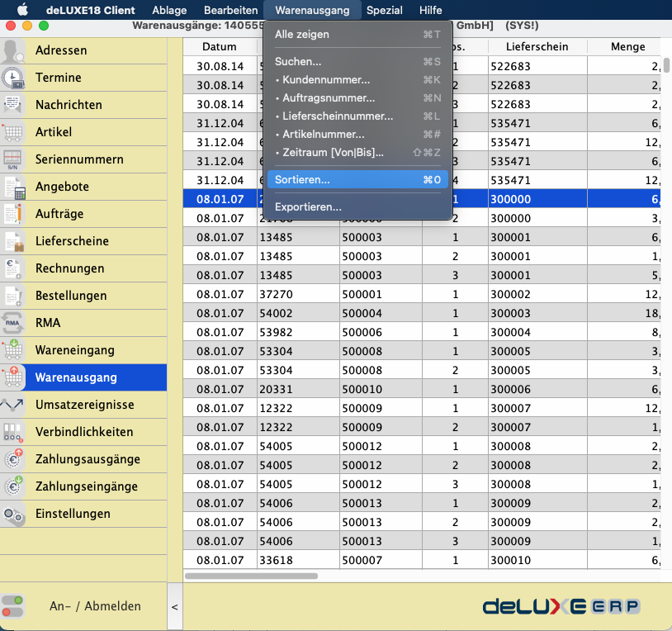Click Alle zeigen in the menu
This screenshot has height=631, width=672.
point(302,35)
